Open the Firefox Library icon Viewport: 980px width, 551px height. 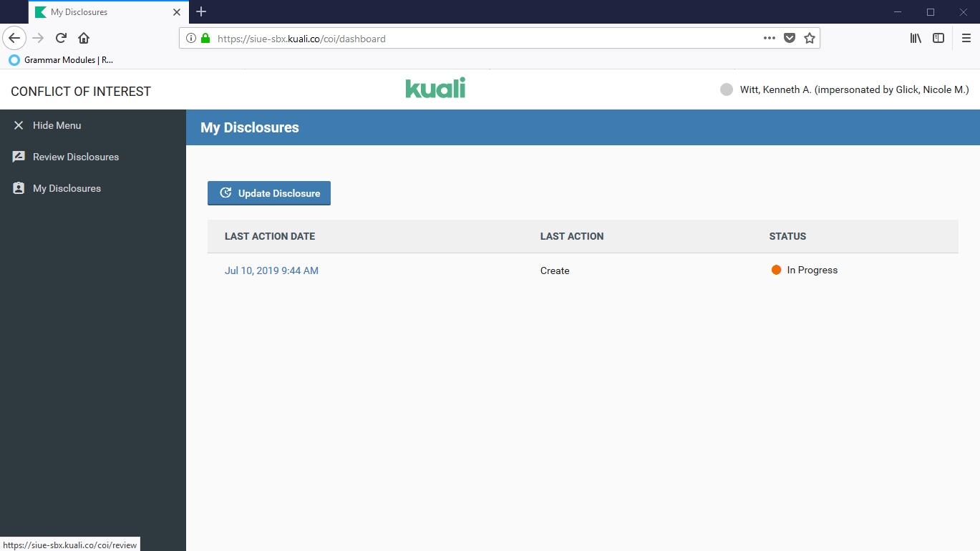(916, 39)
